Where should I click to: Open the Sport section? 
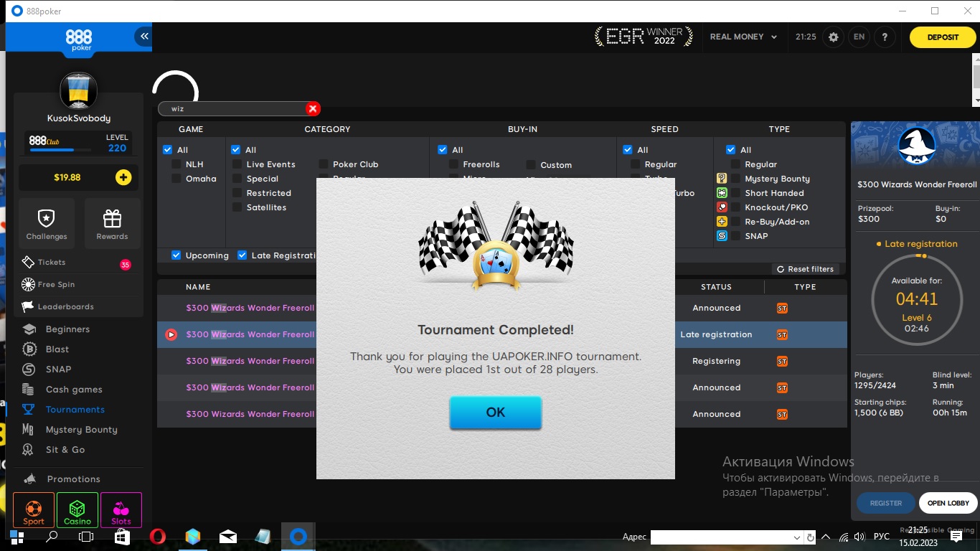[34, 510]
